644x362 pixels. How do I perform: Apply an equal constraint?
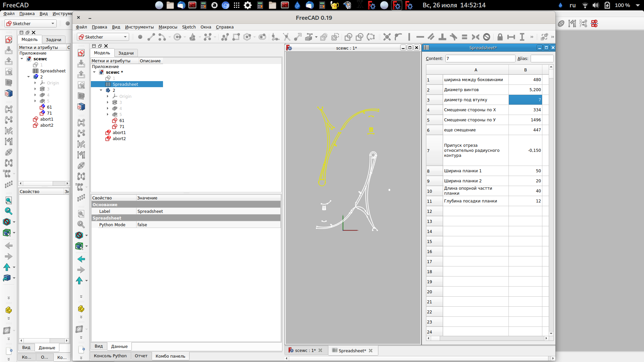(465, 37)
